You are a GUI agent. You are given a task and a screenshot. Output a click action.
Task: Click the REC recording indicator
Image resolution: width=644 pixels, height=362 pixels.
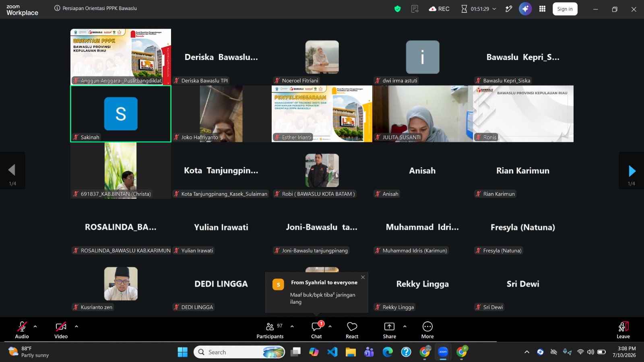click(x=439, y=9)
